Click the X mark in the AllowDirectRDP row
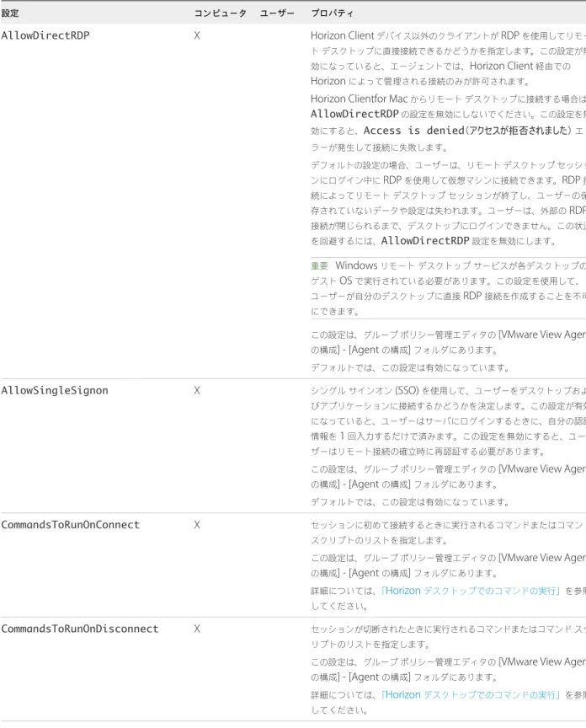 197,35
